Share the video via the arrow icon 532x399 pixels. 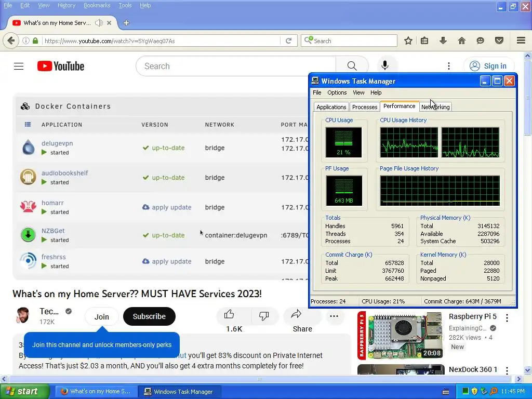(296, 314)
